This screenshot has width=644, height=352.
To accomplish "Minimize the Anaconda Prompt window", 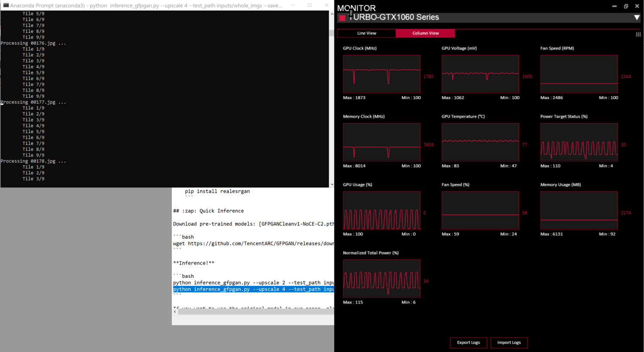I will click(x=292, y=5).
